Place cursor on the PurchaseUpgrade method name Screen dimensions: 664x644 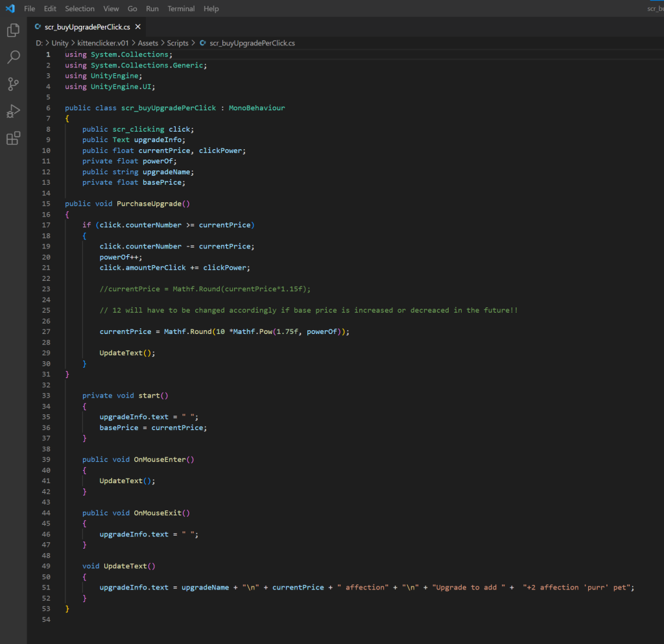pos(150,204)
